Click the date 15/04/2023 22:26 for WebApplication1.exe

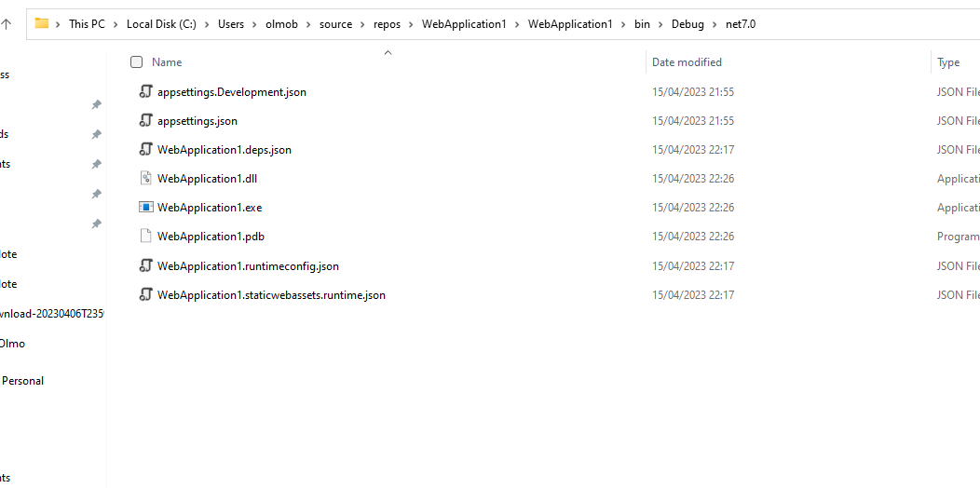coord(693,208)
